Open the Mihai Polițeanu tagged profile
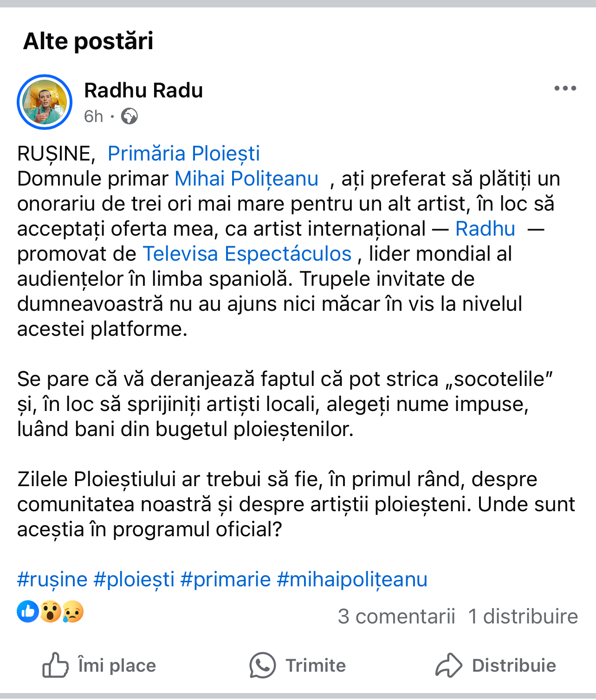The width and height of the screenshot is (596, 700). 246,179
